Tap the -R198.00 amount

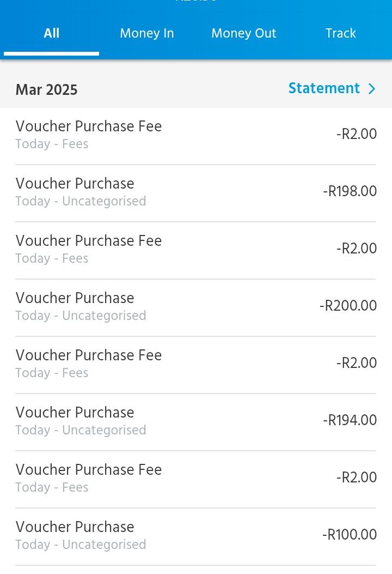click(350, 191)
